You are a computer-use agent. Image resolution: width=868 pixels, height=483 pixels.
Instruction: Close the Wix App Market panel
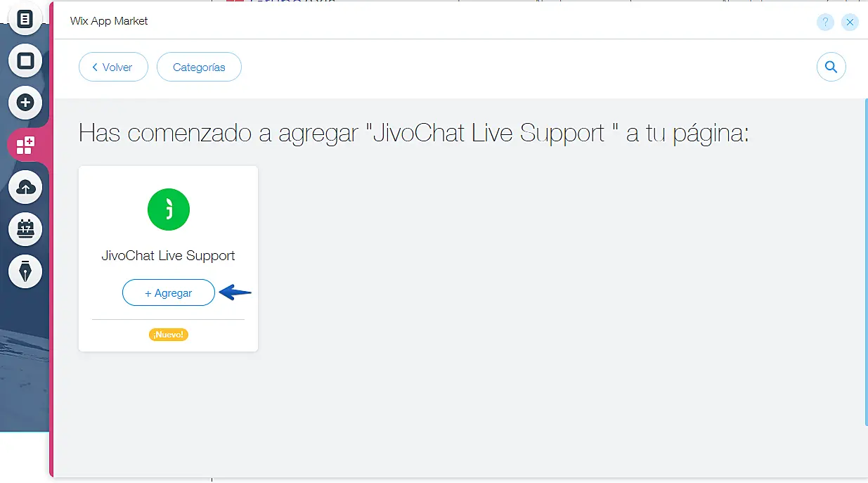click(x=850, y=22)
